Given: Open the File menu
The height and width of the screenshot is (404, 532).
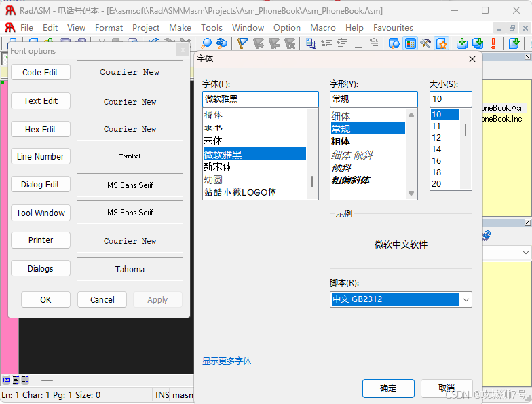Looking at the screenshot, I should [x=27, y=27].
